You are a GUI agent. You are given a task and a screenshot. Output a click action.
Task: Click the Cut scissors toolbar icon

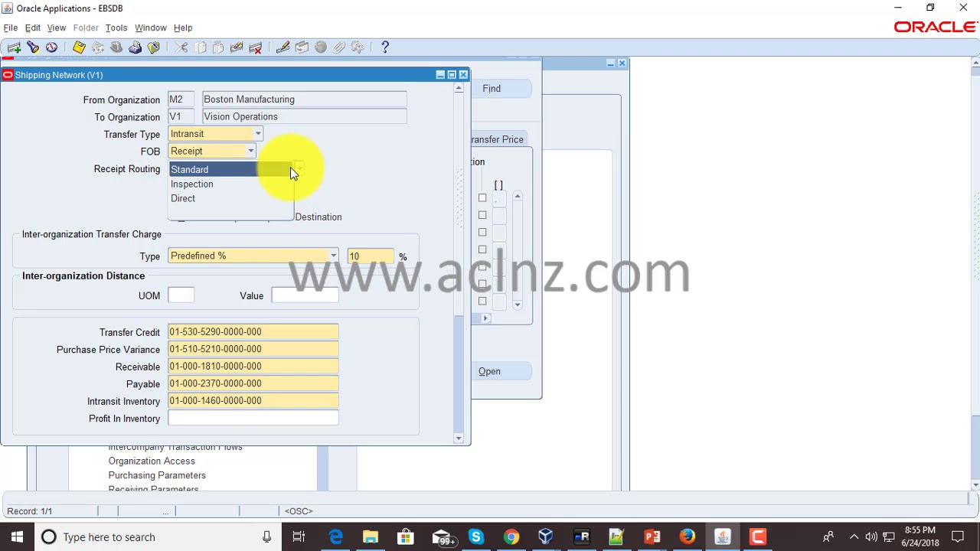181,47
